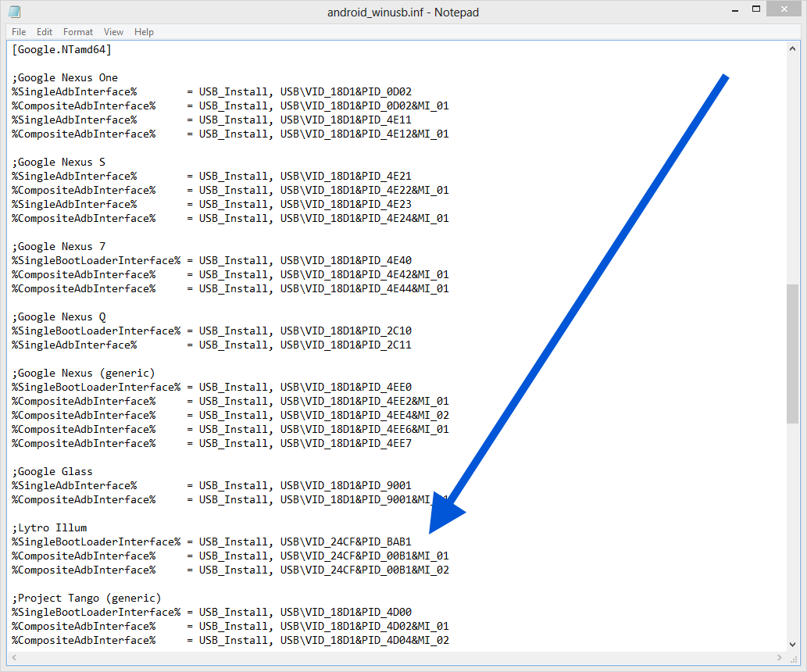
Task: Click the vertical scrollbar up arrow
Action: [792, 48]
